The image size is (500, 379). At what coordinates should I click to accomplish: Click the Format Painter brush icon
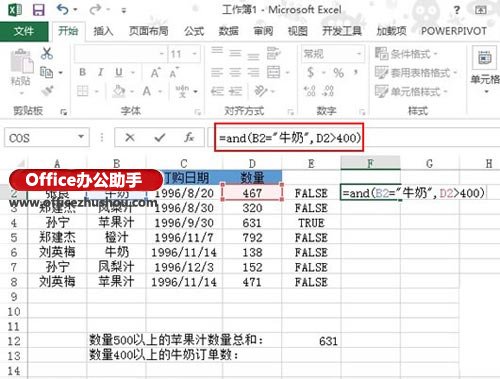pyautogui.click(x=47, y=90)
